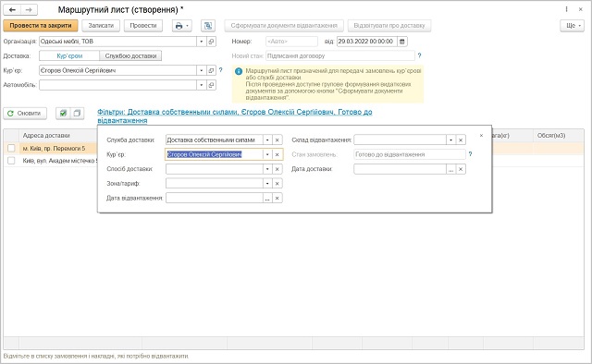Expand Кур'єр filter dropdown
Screen dimensions: 592x364
click(x=267, y=154)
